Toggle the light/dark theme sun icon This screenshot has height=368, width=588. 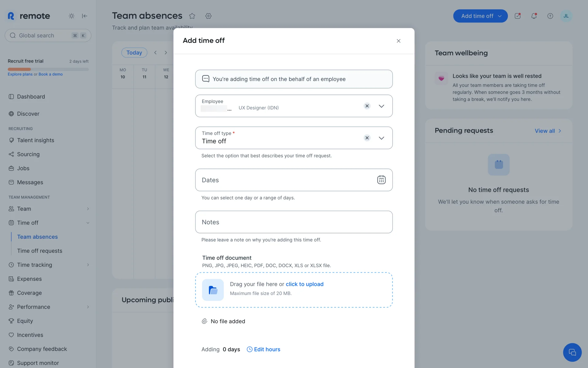click(x=71, y=16)
